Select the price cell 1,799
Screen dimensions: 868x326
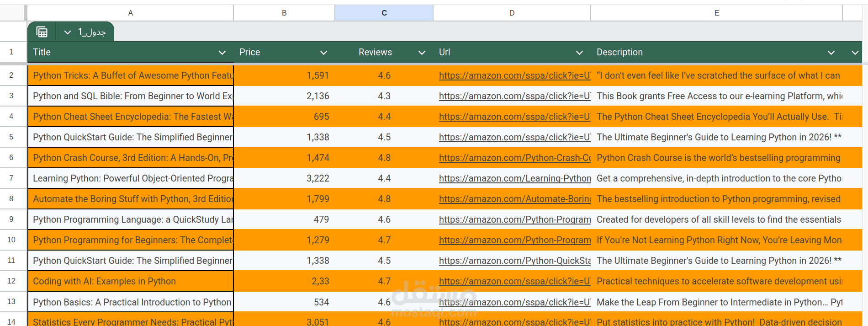(284, 199)
